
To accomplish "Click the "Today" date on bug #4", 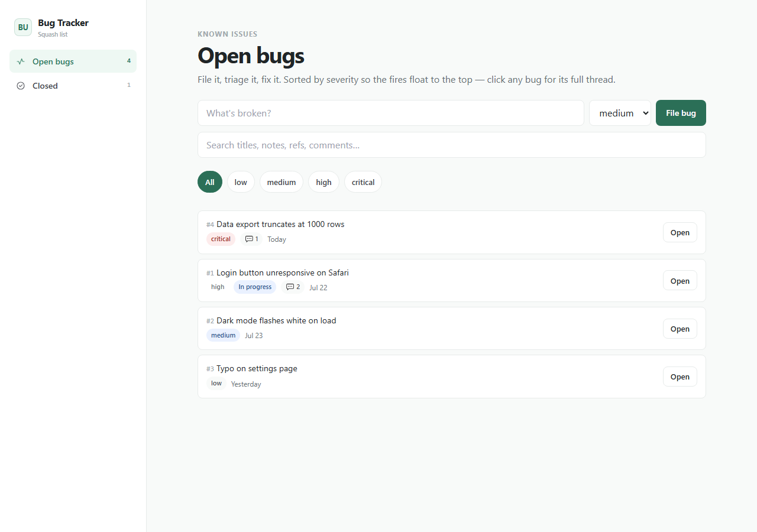I will click(277, 239).
